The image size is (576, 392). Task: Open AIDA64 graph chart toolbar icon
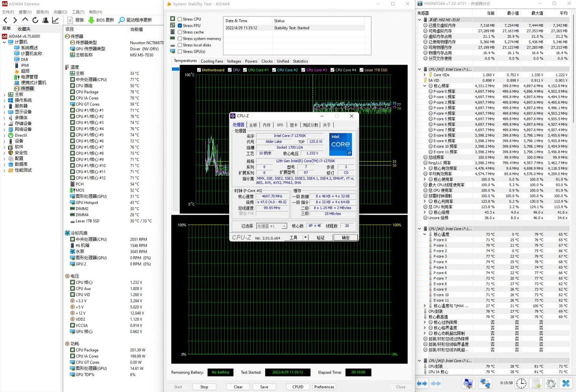point(55,20)
